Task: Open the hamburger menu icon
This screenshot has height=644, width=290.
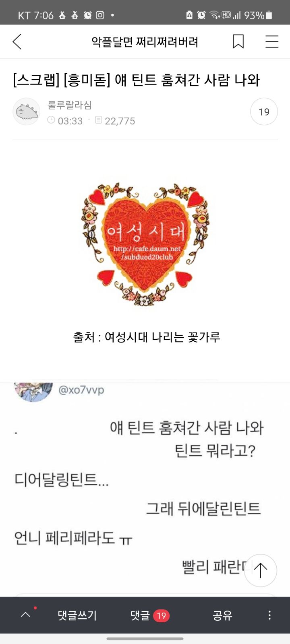Action: pos(272,41)
